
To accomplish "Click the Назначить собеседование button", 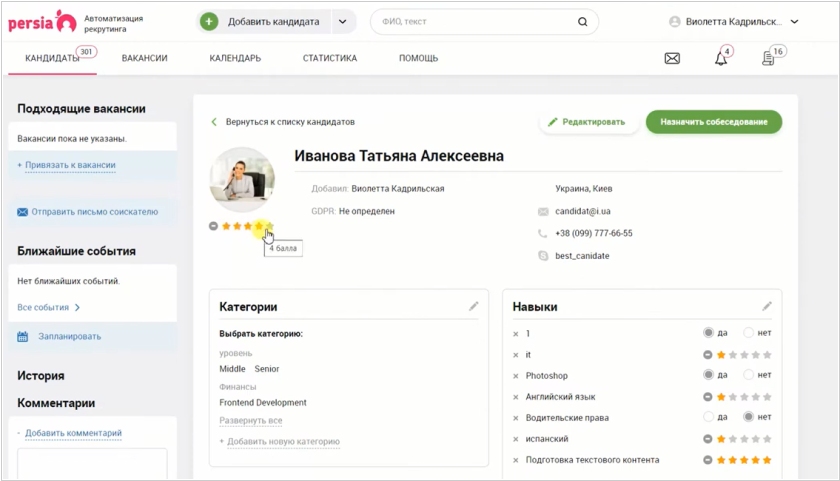I will click(x=713, y=122).
